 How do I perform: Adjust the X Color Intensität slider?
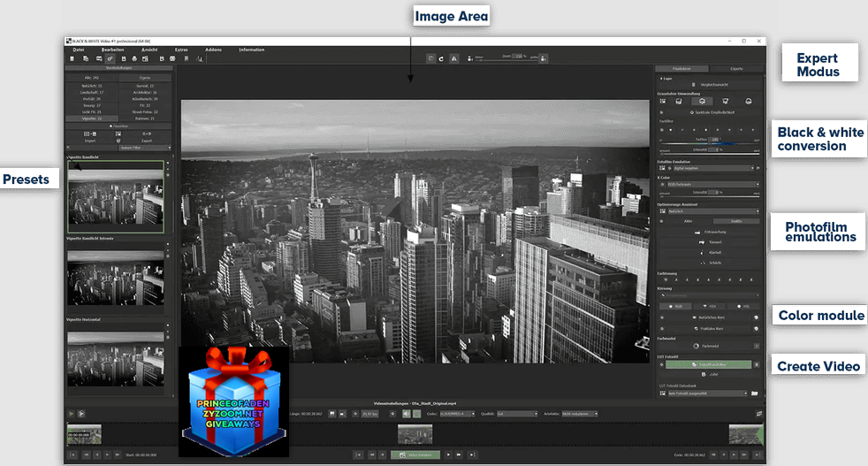point(710,195)
